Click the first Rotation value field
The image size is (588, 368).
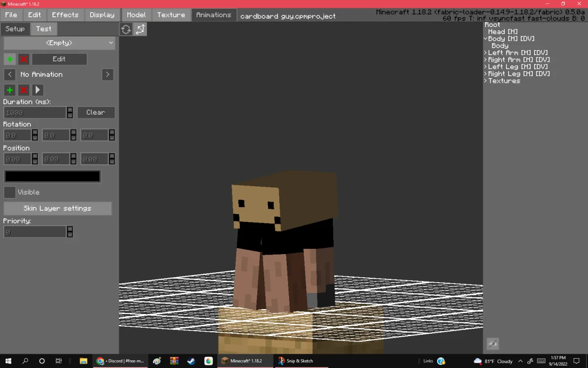pyautogui.click(x=18, y=135)
